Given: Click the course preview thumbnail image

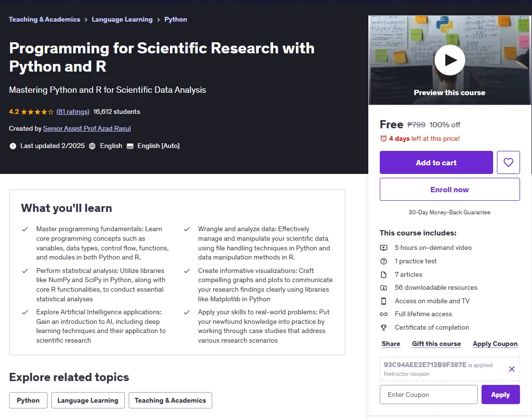Looking at the screenshot, I should click(x=449, y=60).
